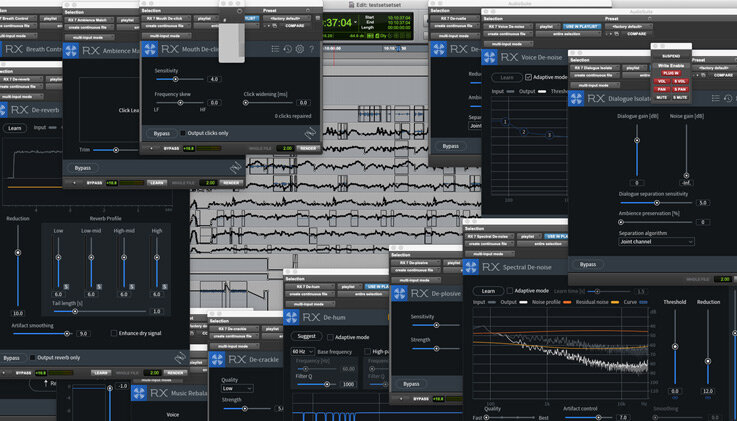
Task: Enable Enhance dry signal checkbox
Action: (114, 333)
